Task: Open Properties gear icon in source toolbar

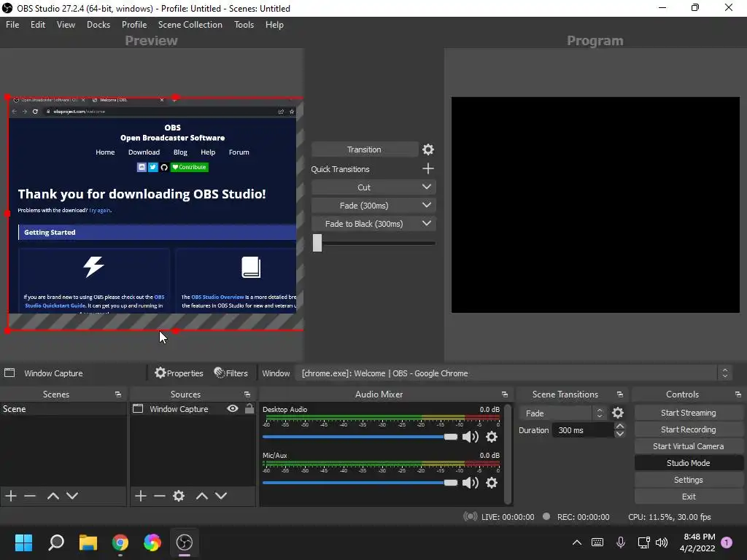Action: (x=179, y=373)
